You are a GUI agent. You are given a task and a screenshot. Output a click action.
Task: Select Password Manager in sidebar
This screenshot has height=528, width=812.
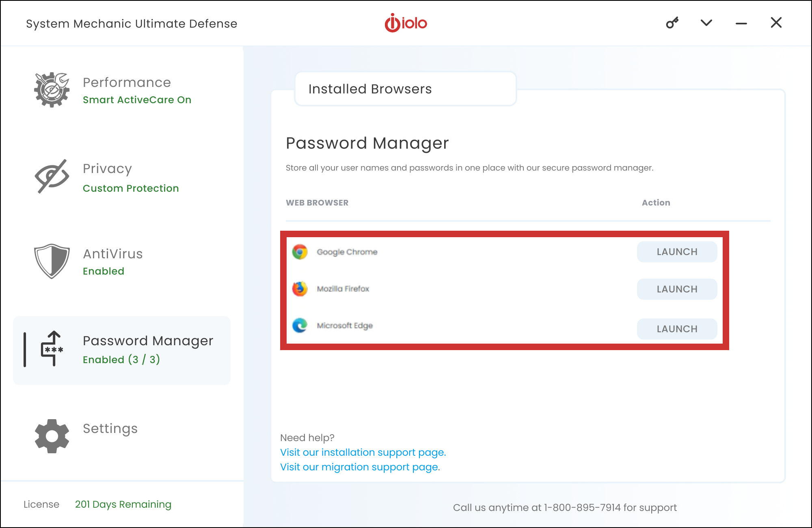(x=122, y=350)
